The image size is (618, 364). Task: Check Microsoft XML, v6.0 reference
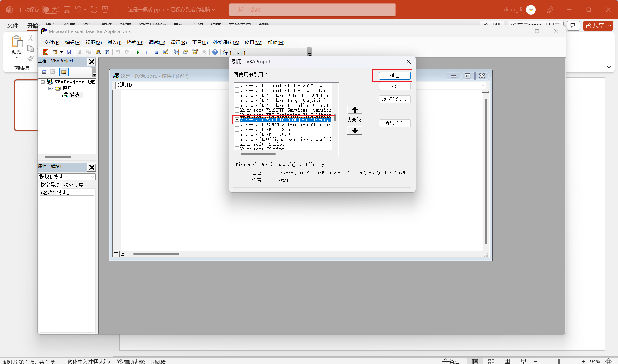237,134
